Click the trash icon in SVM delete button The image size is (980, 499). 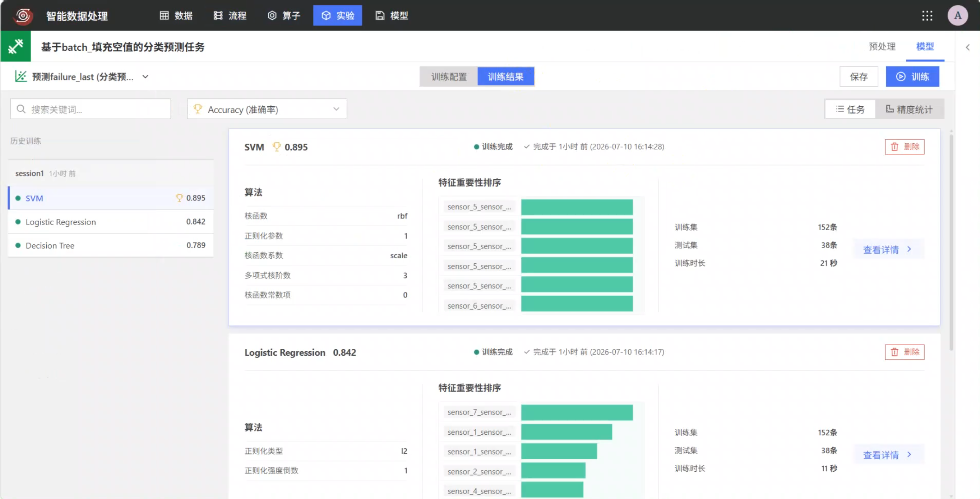(894, 146)
